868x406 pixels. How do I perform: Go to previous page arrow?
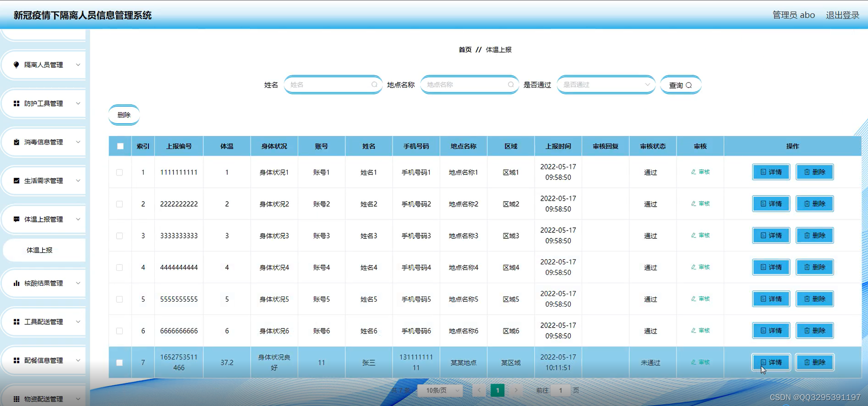coord(479,390)
